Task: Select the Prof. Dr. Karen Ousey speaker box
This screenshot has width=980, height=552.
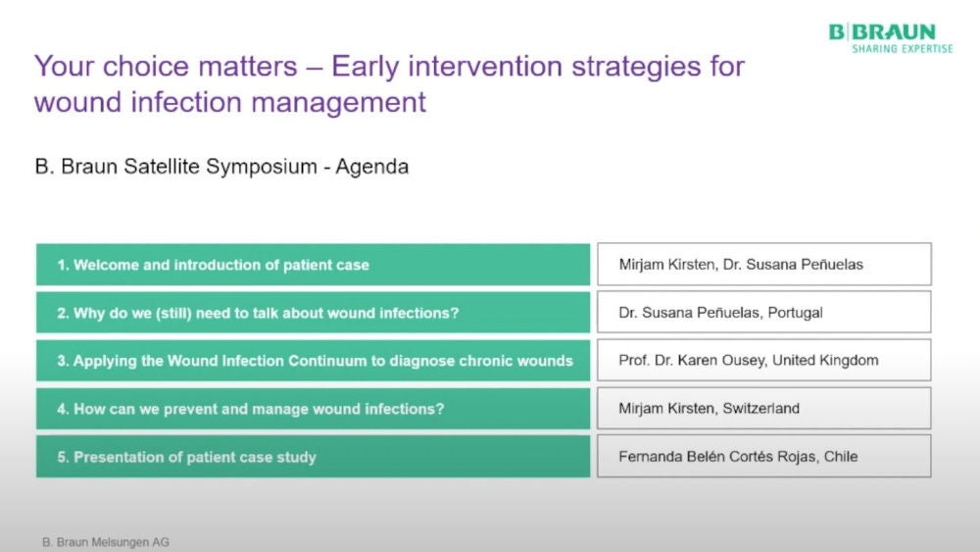Action: click(763, 361)
